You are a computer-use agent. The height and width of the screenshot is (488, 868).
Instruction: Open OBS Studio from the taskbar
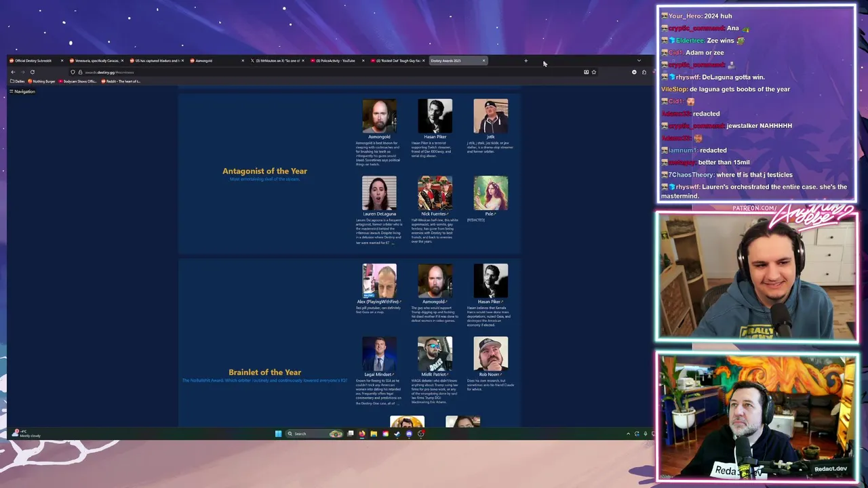pyautogui.click(x=421, y=434)
